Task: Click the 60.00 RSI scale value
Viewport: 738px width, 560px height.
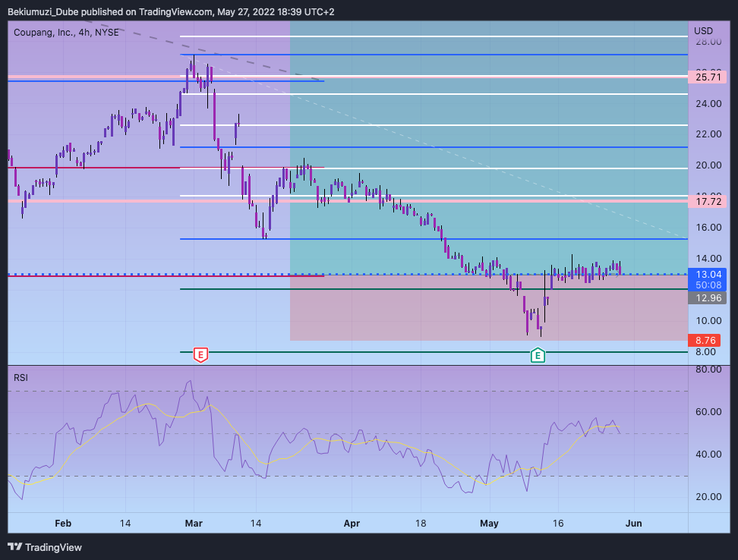Action: [x=708, y=412]
